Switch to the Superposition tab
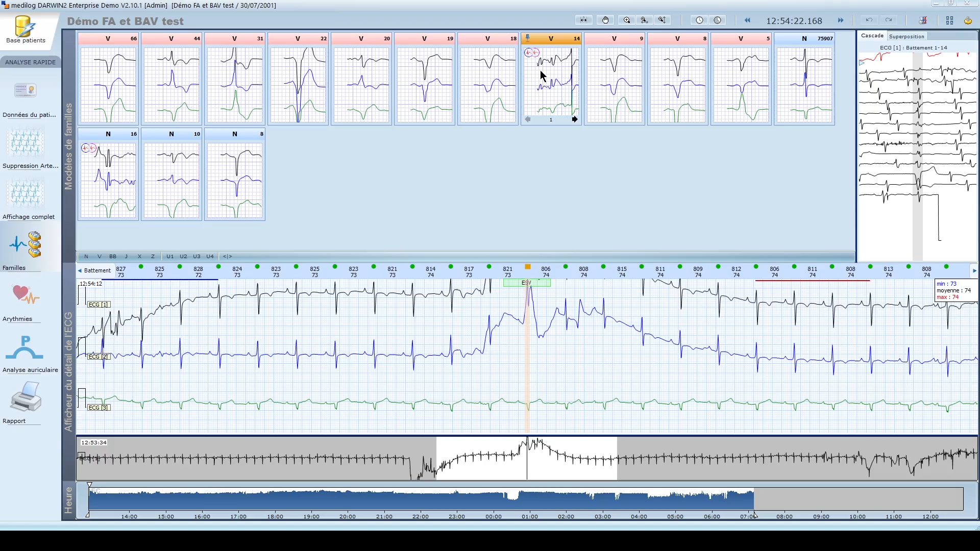 coord(906,36)
